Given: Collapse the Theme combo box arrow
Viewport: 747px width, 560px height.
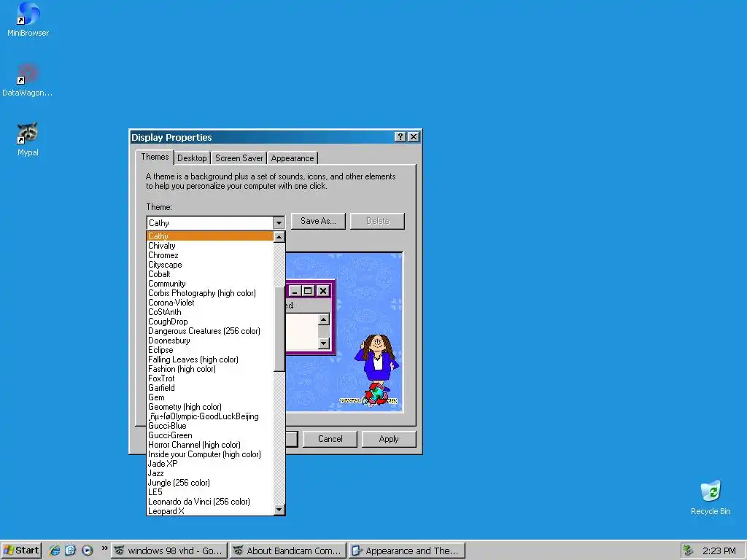Looking at the screenshot, I should pos(279,223).
